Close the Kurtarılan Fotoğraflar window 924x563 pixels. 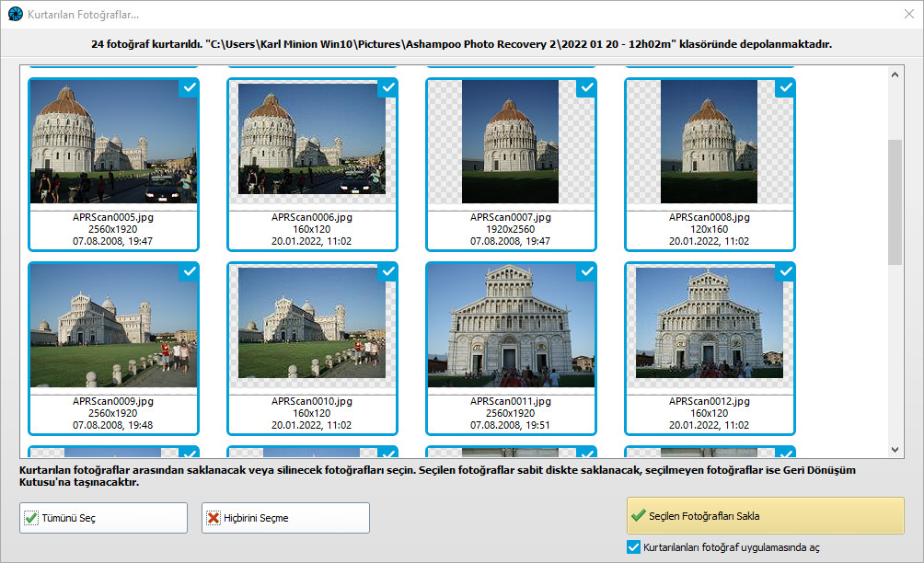pos(909,14)
